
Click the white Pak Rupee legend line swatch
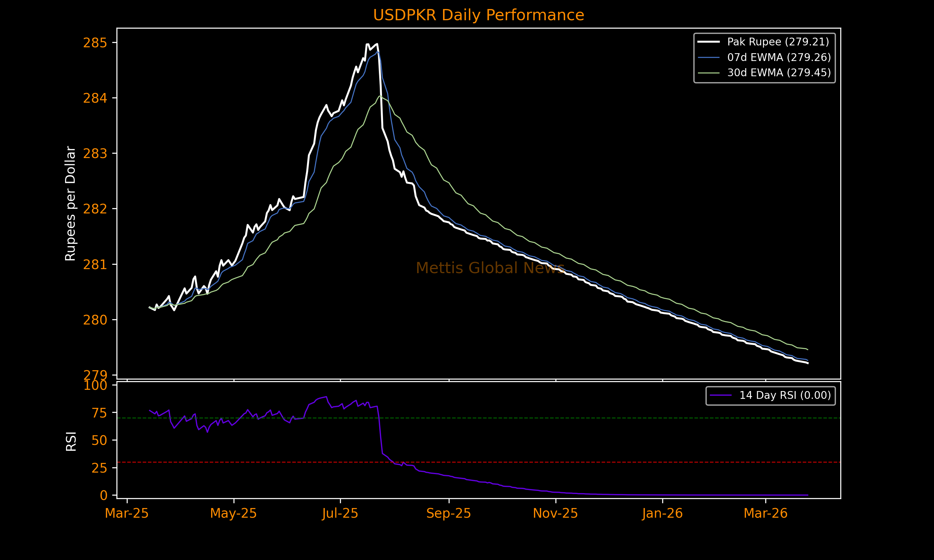pyautogui.click(x=709, y=42)
